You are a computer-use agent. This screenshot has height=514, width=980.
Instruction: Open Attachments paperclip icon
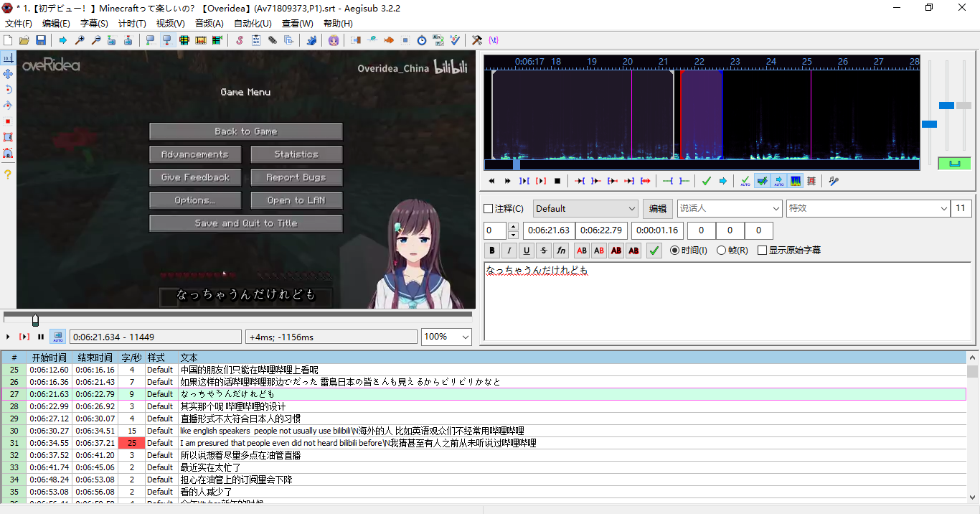click(x=273, y=40)
